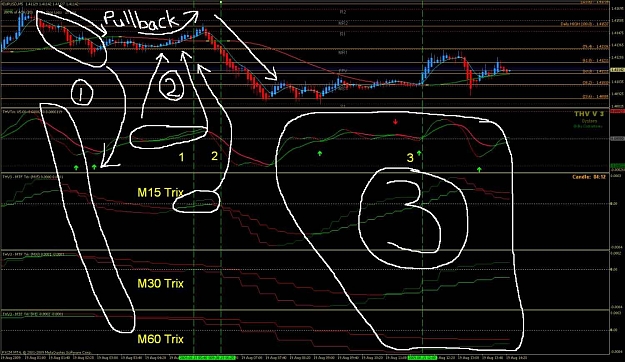Screen dimensions: 625x362
Task: Select the R1 pivot level label
Action: (x=343, y=34)
